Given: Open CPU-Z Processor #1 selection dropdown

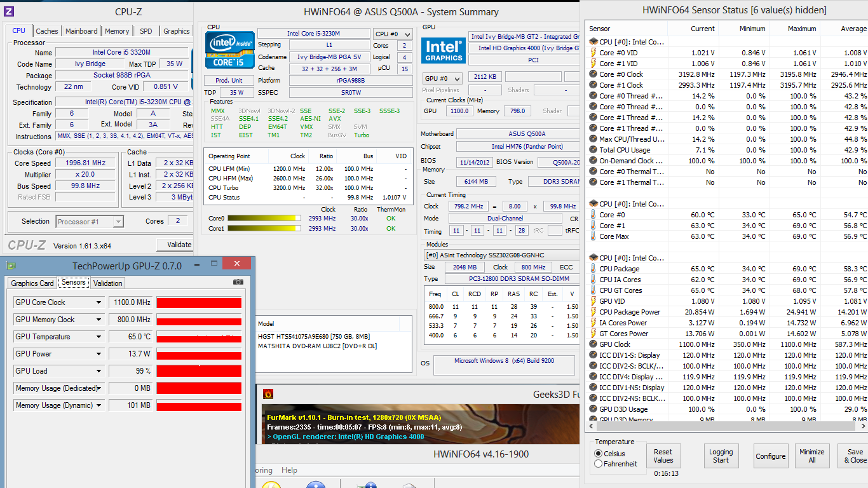Looking at the screenshot, I should point(90,222).
